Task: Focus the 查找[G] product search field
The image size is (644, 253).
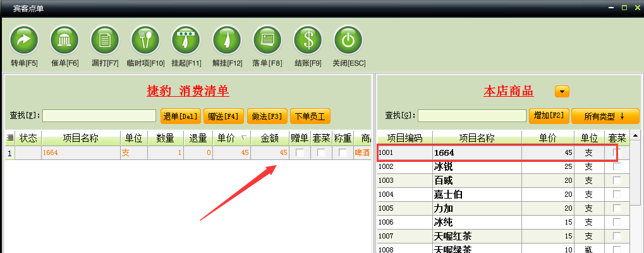Action: point(472,116)
